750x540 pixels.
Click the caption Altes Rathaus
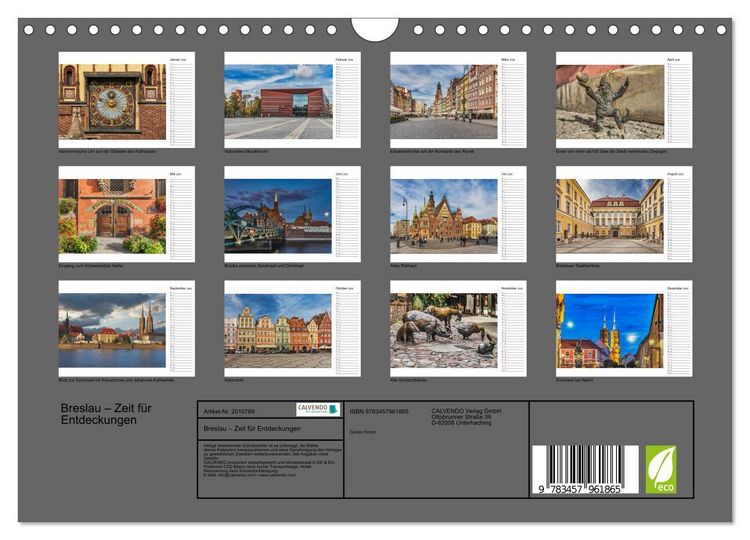pyautogui.click(x=403, y=265)
